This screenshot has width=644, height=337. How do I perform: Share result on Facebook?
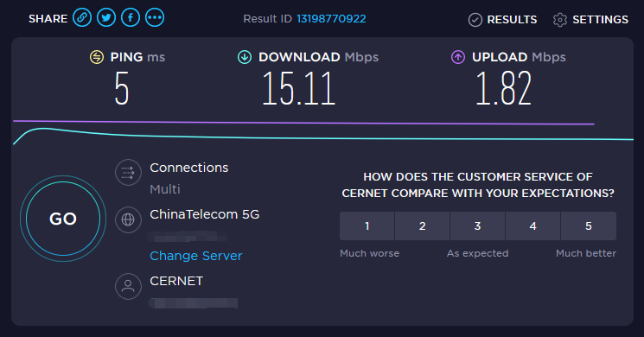(x=131, y=18)
